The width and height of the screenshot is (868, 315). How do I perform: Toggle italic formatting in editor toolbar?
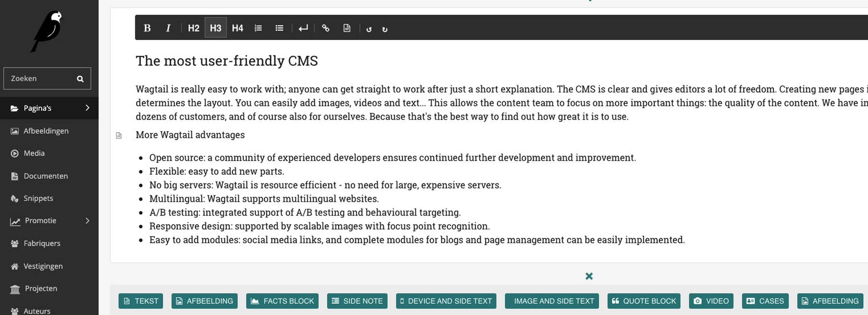(x=168, y=28)
